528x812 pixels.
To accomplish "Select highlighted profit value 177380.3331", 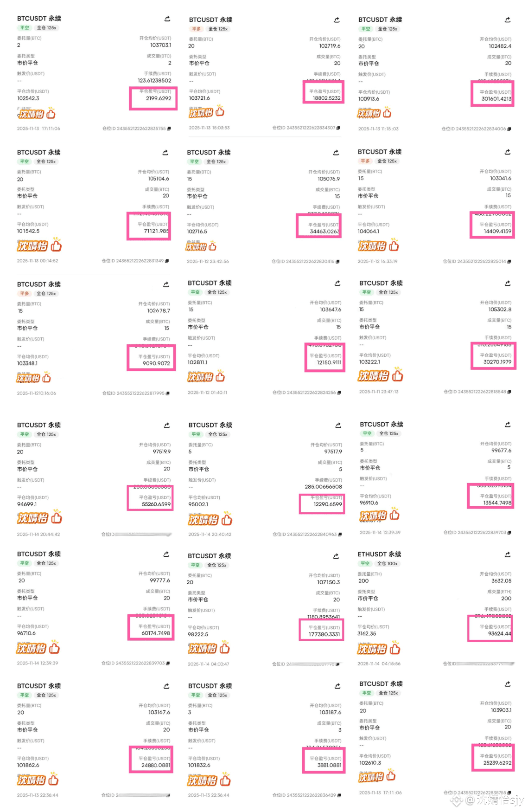I will [324, 634].
